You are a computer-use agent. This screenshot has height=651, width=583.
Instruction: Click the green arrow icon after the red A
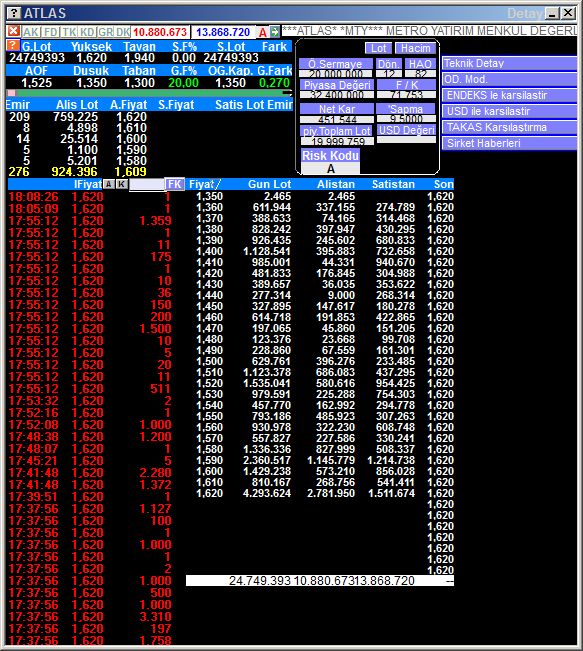[x=274, y=32]
